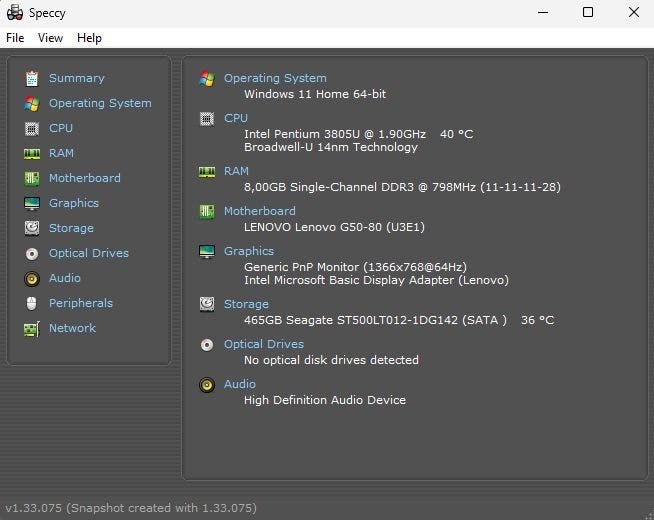
Task: Click Audio heading link in summary panel
Action: [240, 384]
